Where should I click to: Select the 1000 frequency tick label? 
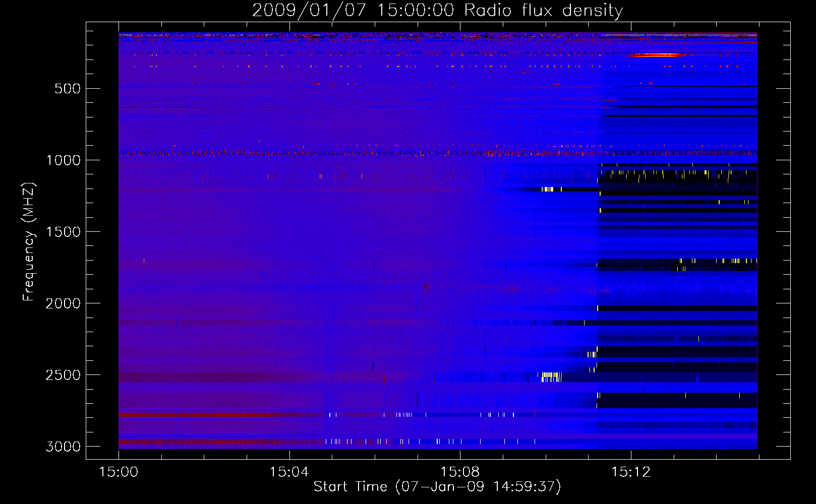(64, 160)
